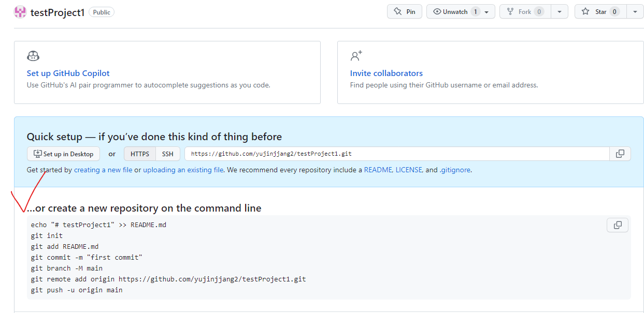The image size is (644, 313).
Task: Open the README link
Action: pyautogui.click(x=379, y=170)
